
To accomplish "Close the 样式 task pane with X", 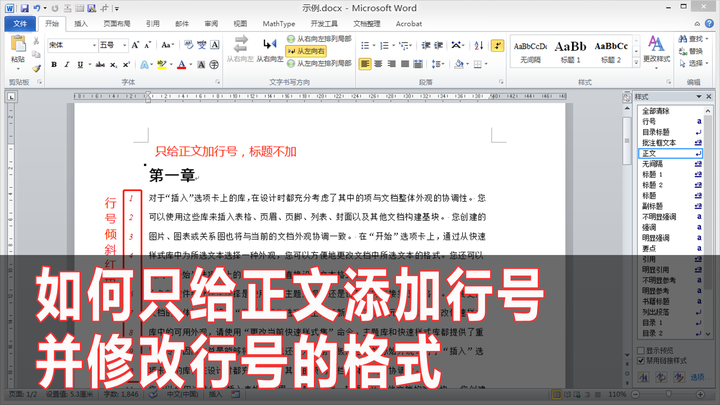I will [x=709, y=96].
